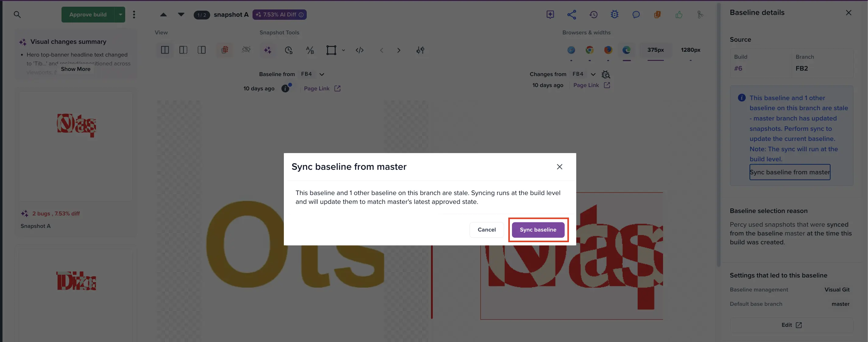
Task: Click the A/B comparison tool icon
Action: pyautogui.click(x=310, y=50)
